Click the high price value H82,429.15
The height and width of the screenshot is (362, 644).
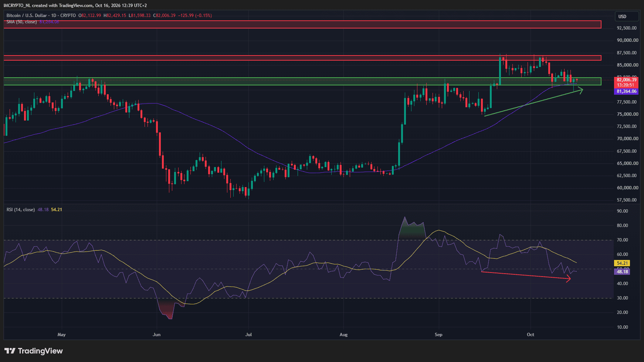[x=115, y=16]
